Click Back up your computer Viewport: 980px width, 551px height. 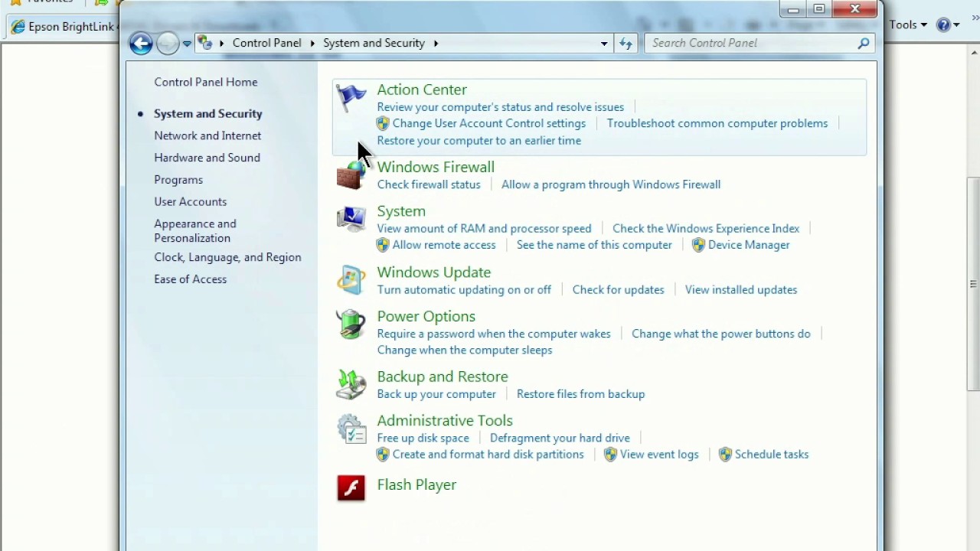point(436,394)
